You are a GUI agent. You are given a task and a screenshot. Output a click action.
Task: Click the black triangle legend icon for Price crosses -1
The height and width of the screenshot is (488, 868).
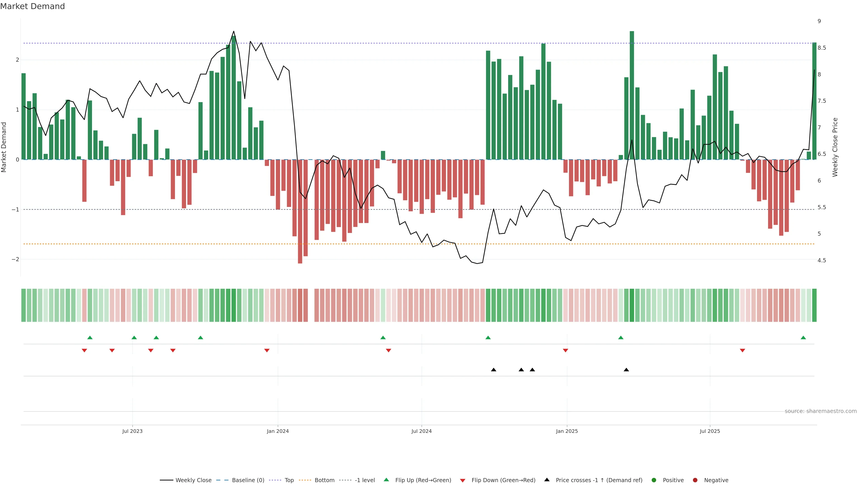point(547,480)
